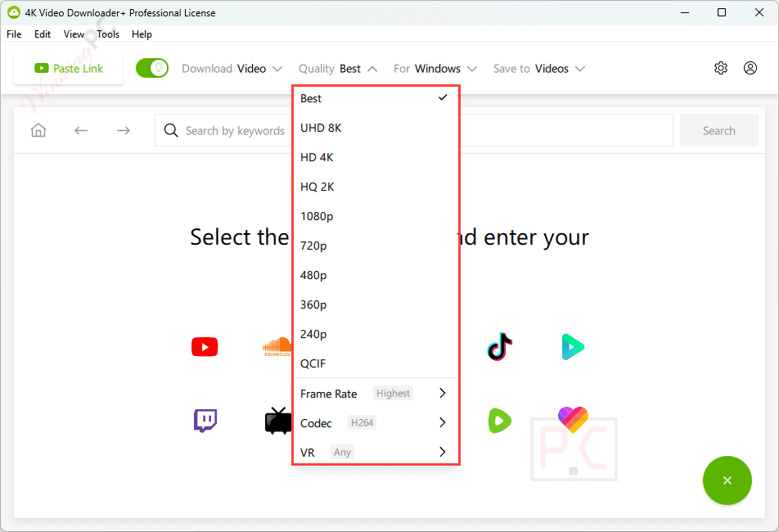Viewport: 779px width, 532px height.
Task: Open the settings gear icon
Action: click(x=720, y=68)
